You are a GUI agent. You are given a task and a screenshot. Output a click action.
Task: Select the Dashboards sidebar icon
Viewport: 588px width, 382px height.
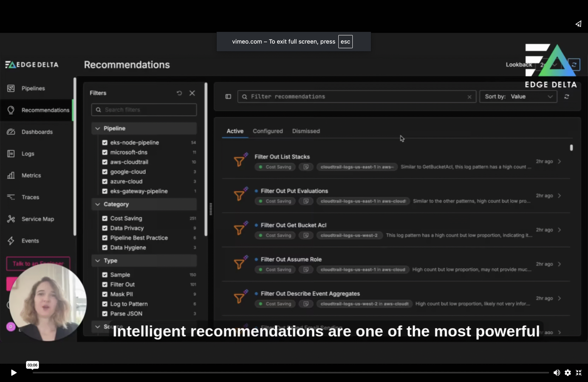(11, 132)
